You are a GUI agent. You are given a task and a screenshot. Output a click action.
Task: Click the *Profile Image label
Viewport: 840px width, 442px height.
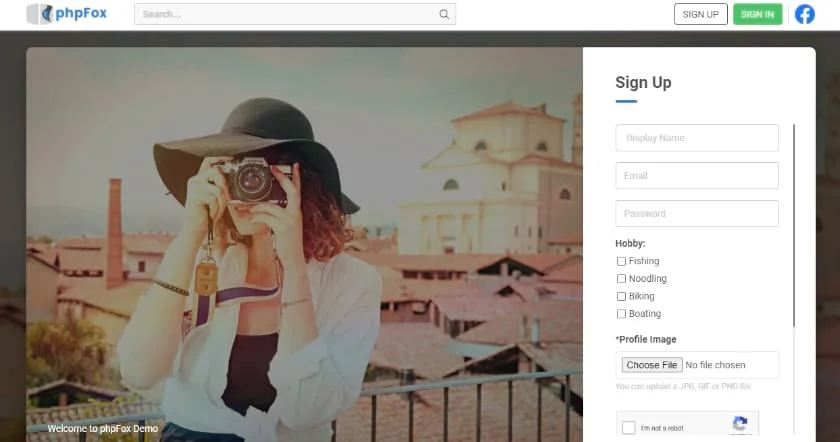(x=646, y=339)
